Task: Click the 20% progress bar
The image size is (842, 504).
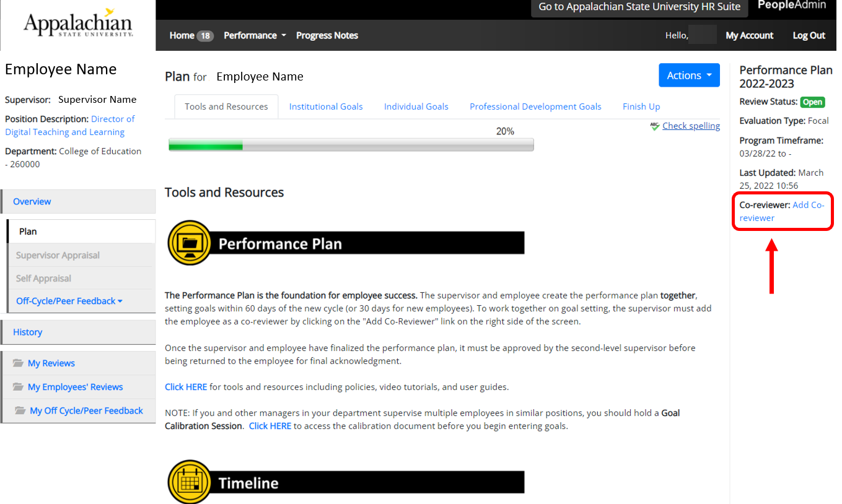Action: coord(351,146)
